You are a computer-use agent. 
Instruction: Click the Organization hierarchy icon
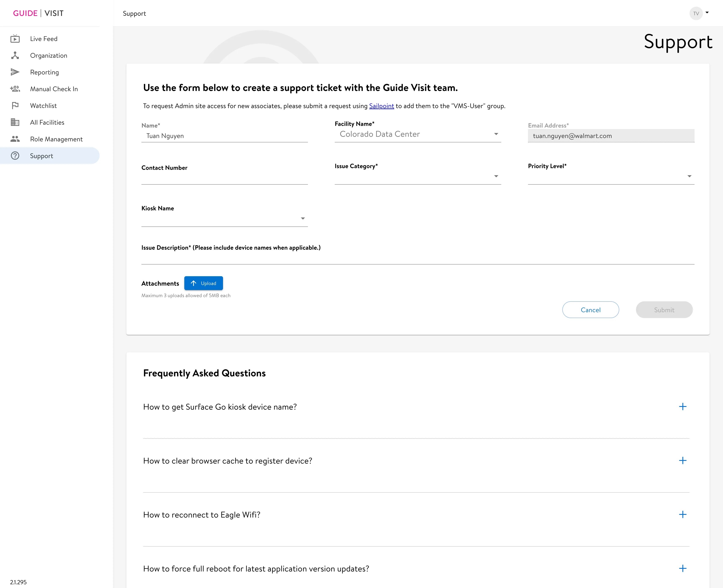15,56
